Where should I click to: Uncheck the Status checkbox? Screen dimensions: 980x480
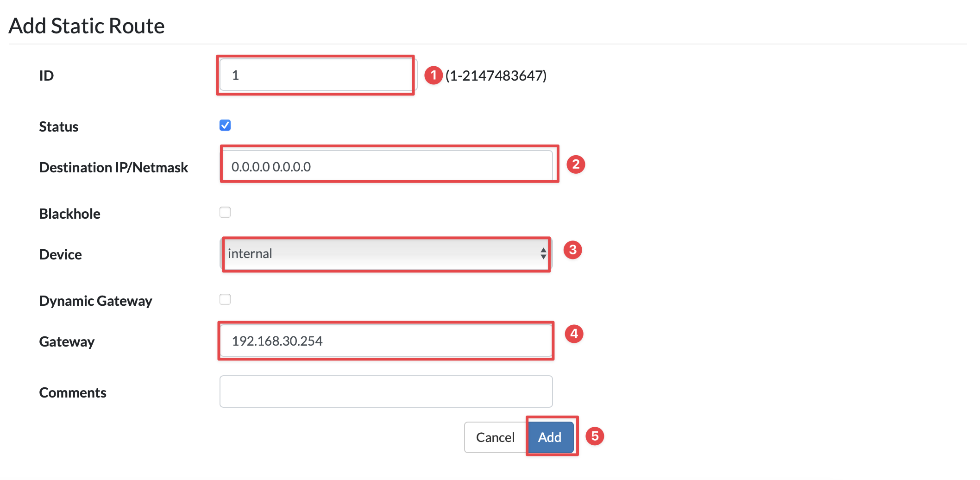225,125
